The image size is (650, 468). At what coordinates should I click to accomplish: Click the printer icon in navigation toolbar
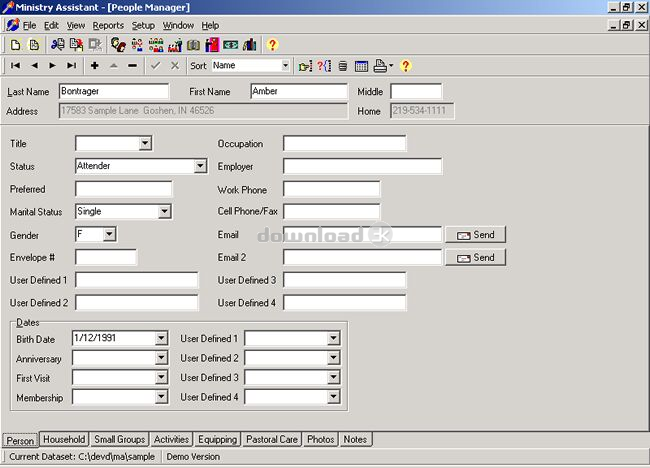[x=380, y=66]
